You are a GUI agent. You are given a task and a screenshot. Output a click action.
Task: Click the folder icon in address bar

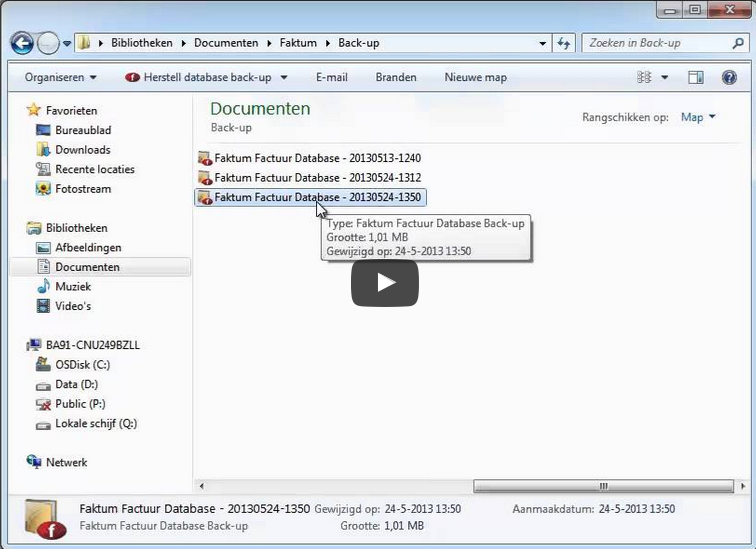coord(84,43)
